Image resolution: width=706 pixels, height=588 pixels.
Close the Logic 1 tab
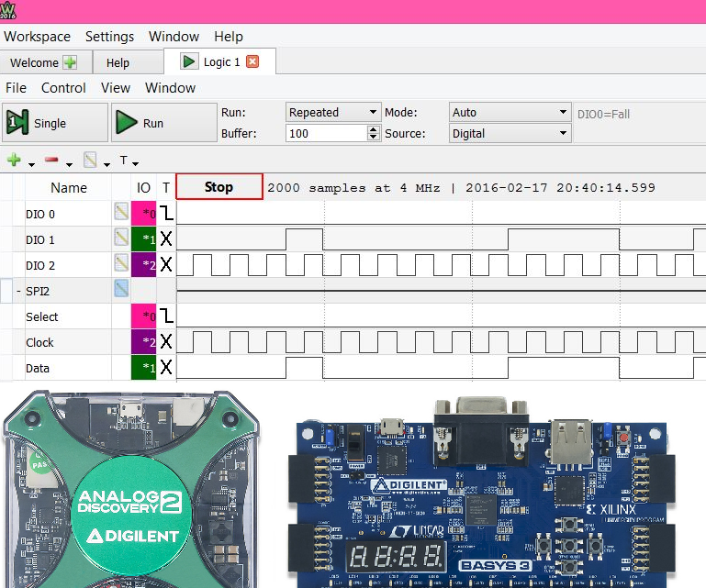252,61
